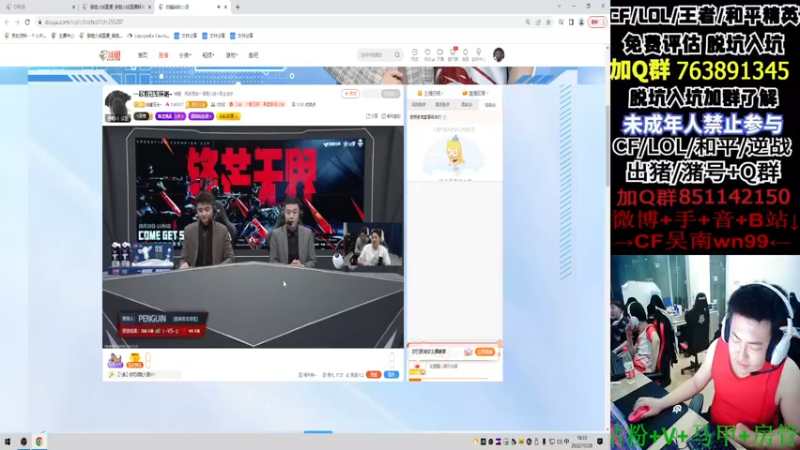Screen dimensions: 800x450
Task: Click the streamer's dog avatar
Action: 118,105
